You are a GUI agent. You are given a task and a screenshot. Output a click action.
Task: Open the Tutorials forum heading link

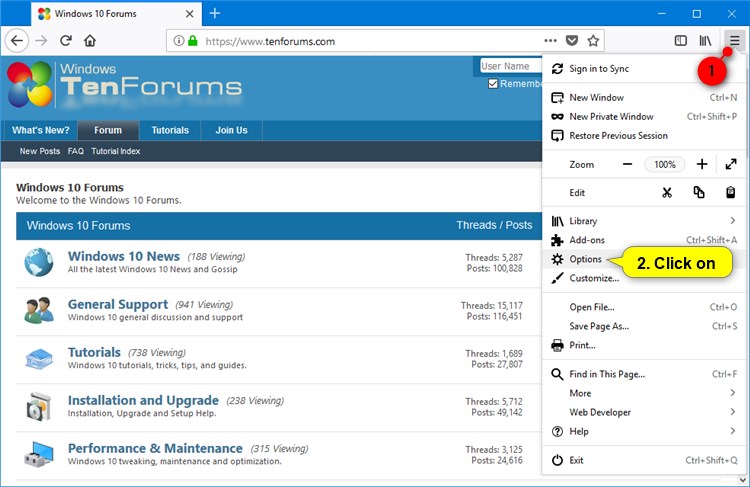point(94,352)
